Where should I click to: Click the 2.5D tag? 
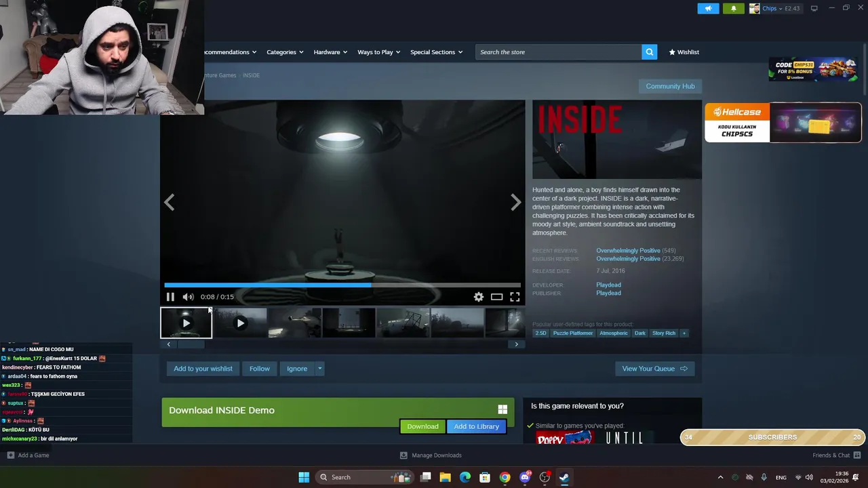point(540,333)
